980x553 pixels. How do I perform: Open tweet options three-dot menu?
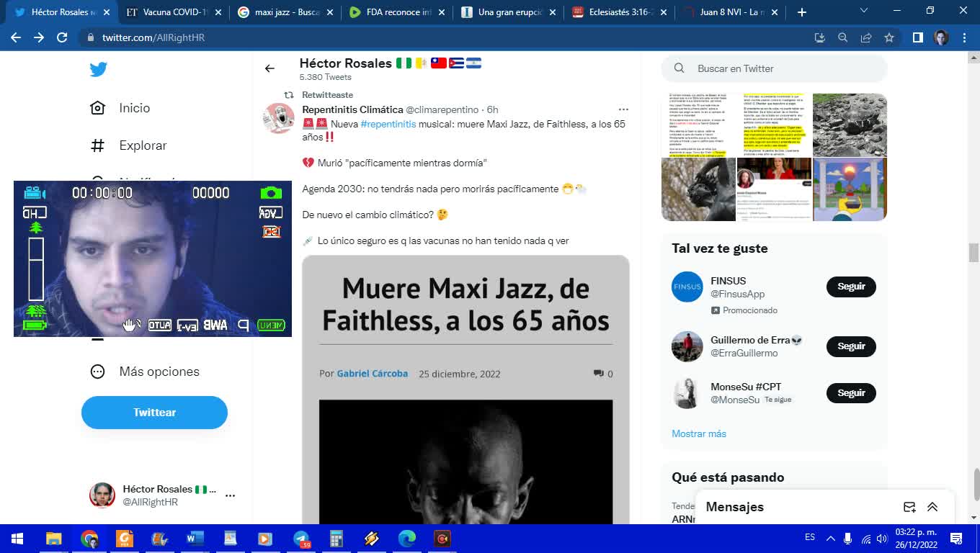click(x=623, y=109)
